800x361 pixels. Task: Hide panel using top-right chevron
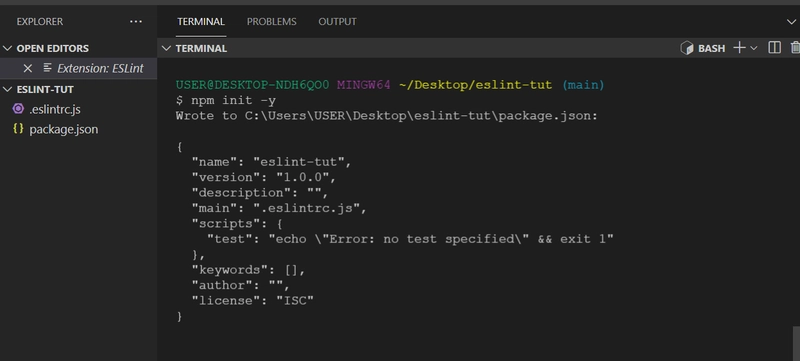click(791, 22)
